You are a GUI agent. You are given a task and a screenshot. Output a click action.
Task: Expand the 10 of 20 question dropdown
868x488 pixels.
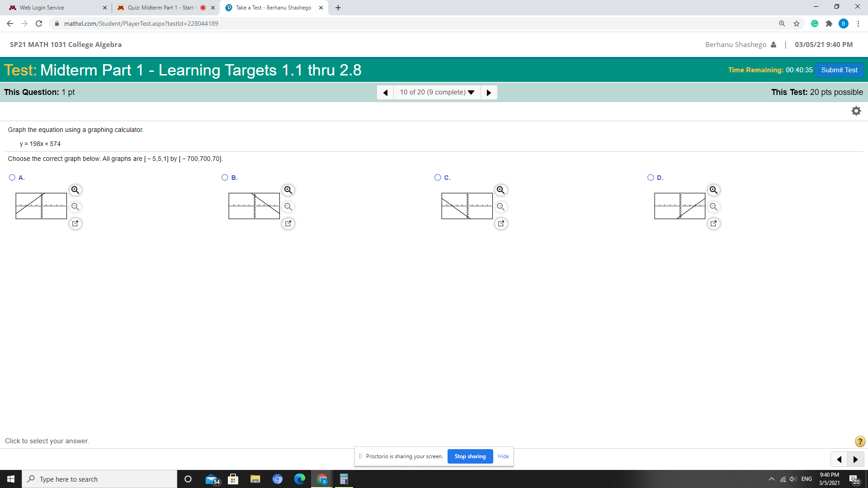click(437, 92)
